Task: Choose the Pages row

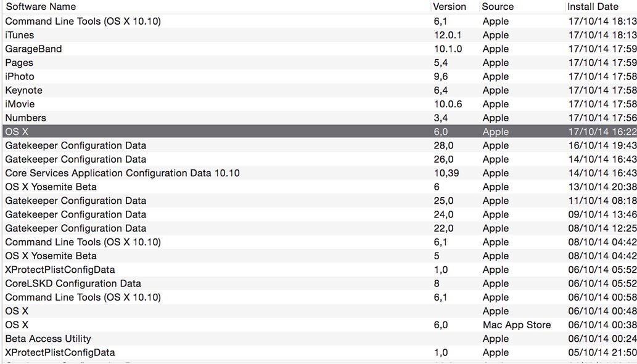Action: [319, 62]
